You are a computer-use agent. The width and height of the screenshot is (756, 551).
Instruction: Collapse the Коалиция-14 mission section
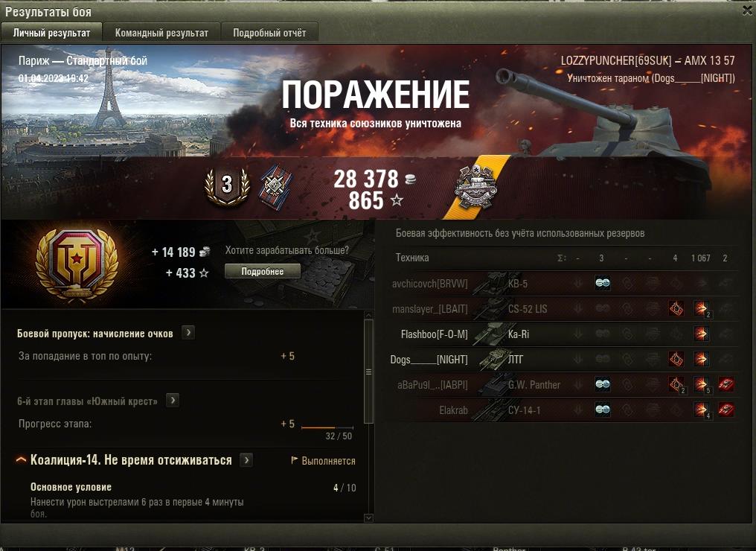(21, 460)
